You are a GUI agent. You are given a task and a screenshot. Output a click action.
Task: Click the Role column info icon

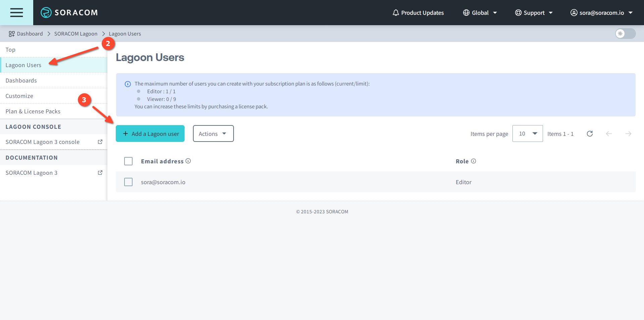tap(474, 161)
